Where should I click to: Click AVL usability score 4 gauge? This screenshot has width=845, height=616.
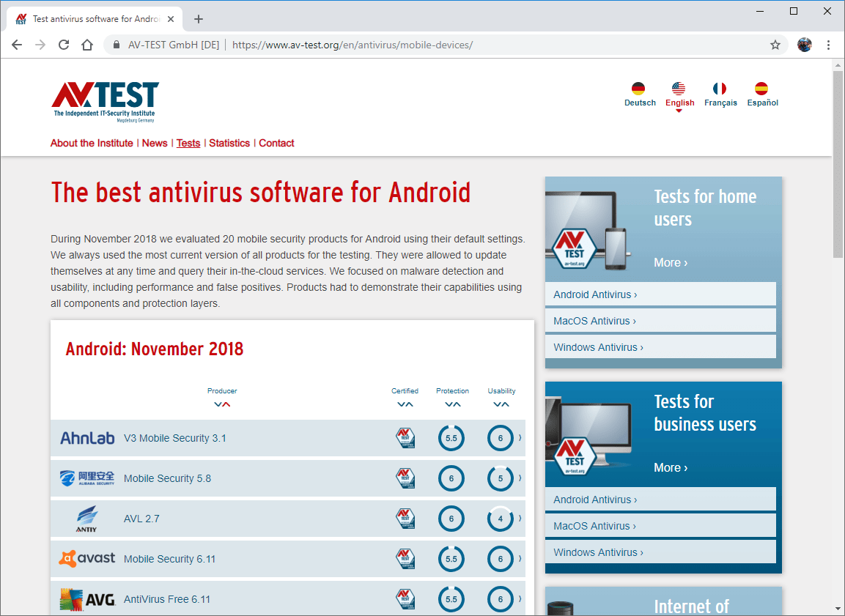click(x=500, y=519)
